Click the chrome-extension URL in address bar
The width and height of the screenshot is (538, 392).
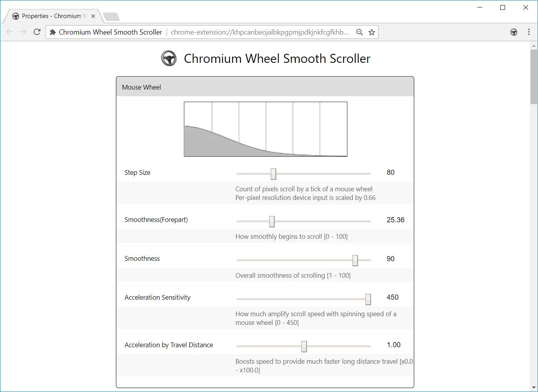tap(259, 32)
